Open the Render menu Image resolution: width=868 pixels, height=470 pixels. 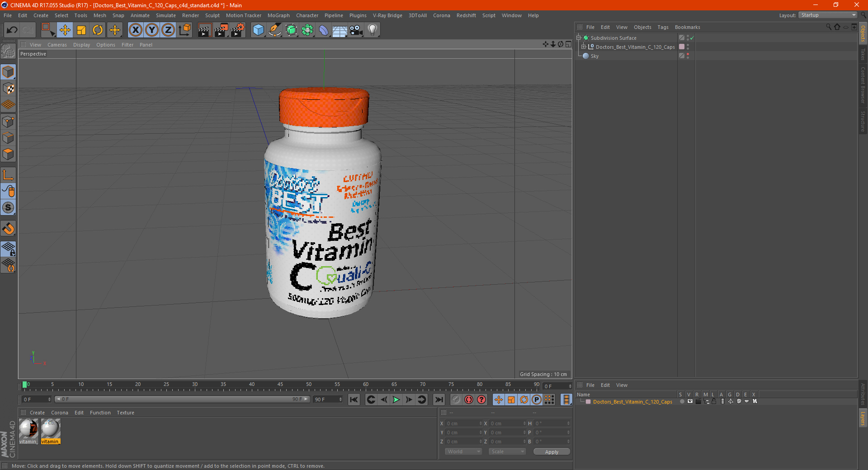[190, 15]
